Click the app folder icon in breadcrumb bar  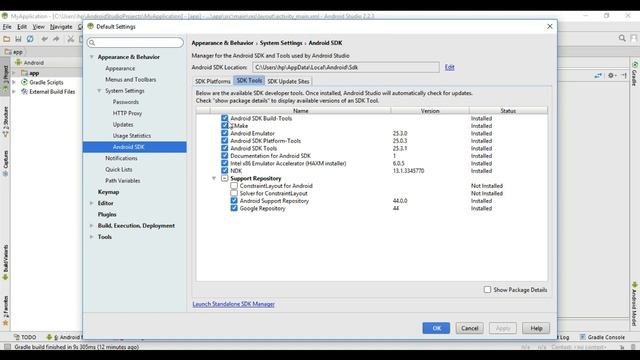click(x=8, y=52)
